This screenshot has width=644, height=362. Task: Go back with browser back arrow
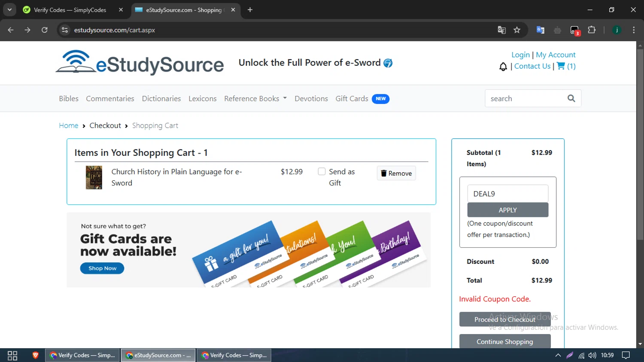point(11,30)
